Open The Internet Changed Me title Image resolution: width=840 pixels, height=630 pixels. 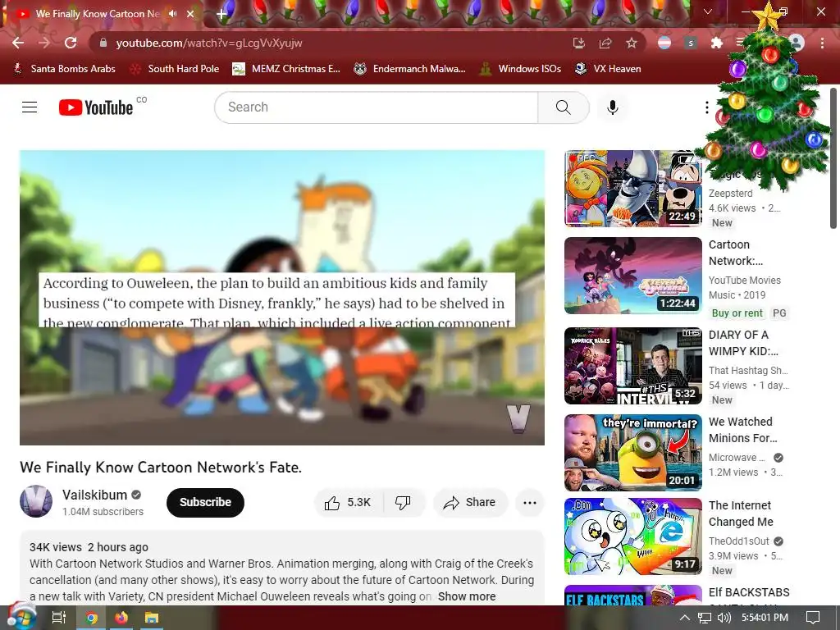[x=741, y=514]
